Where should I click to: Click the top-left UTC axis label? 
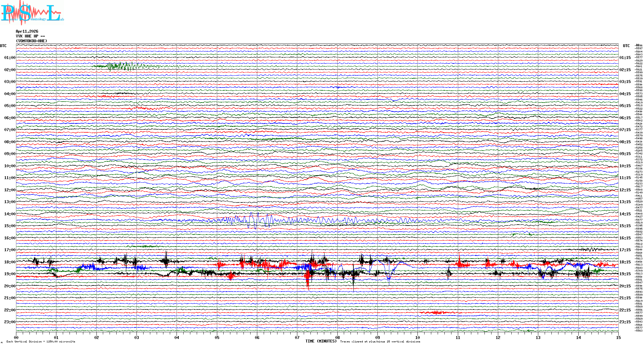tap(3, 46)
